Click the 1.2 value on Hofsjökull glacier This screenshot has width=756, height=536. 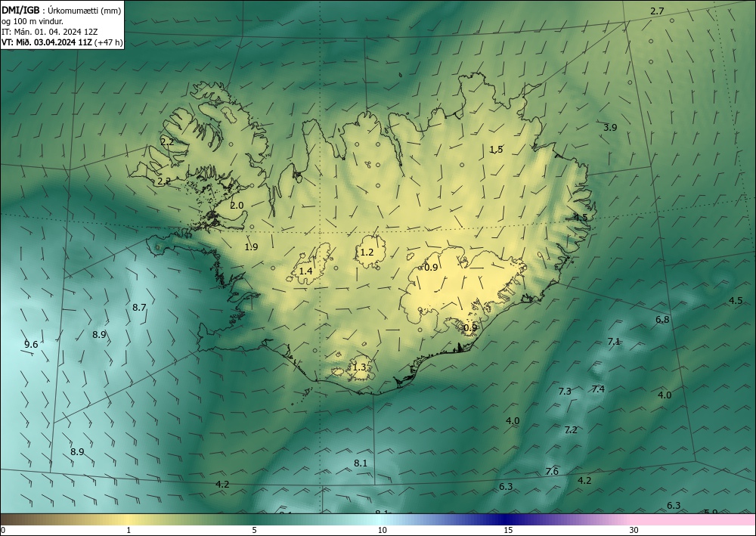tap(367, 253)
